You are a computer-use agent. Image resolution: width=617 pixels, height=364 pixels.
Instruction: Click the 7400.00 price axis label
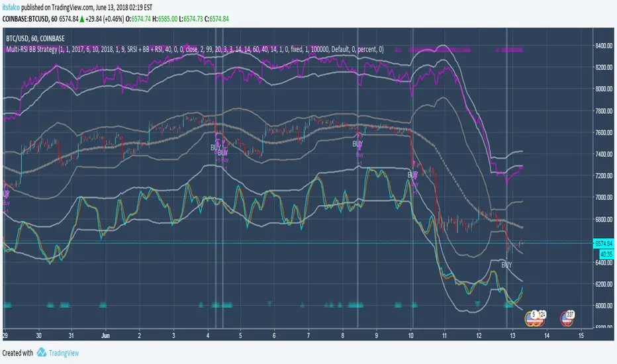[604, 154]
